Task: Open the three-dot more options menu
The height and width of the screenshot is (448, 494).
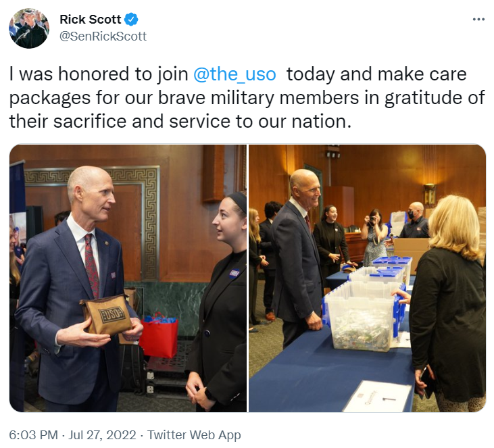Action: (x=478, y=20)
